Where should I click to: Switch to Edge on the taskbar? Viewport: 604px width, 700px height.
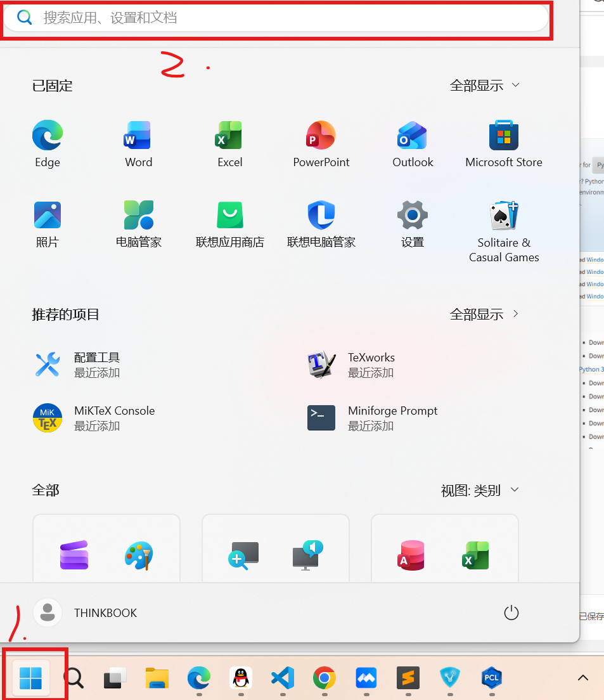point(199,678)
